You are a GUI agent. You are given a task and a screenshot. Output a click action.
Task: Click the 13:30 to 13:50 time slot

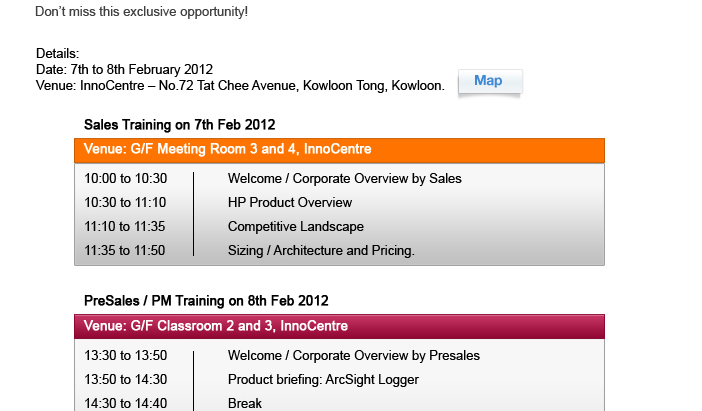(x=126, y=356)
